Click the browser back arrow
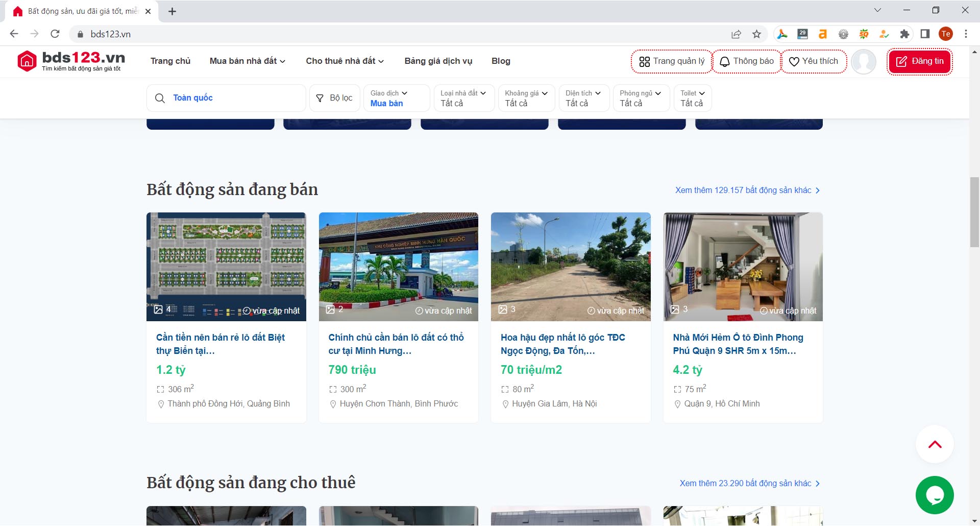This screenshot has height=526, width=980. (14, 34)
